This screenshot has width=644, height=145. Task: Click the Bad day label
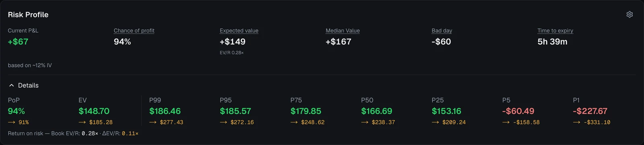pyautogui.click(x=442, y=31)
